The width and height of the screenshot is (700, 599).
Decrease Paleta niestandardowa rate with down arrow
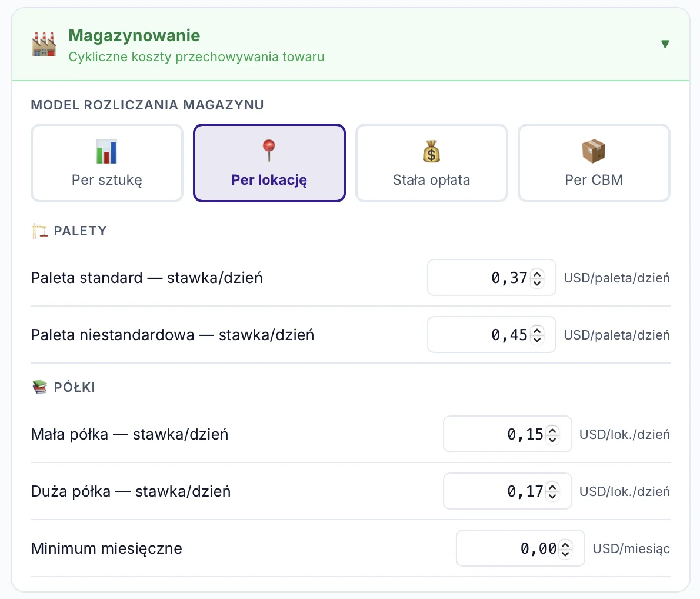click(538, 340)
